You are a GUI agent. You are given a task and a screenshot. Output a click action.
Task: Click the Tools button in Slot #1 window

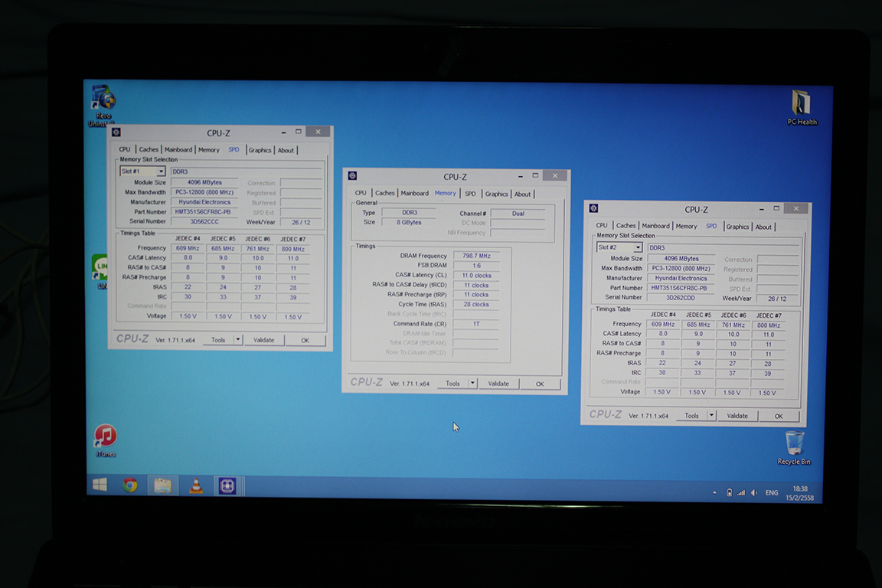218,340
